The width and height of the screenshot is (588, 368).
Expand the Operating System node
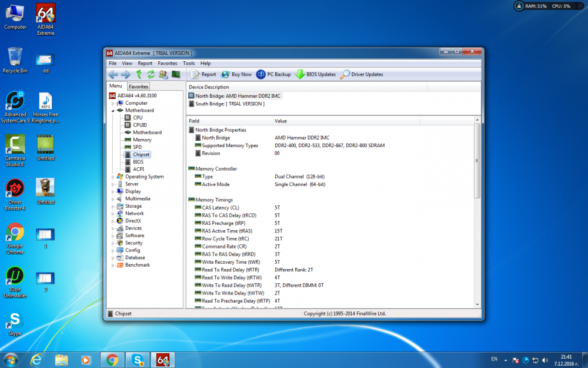[112, 177]
